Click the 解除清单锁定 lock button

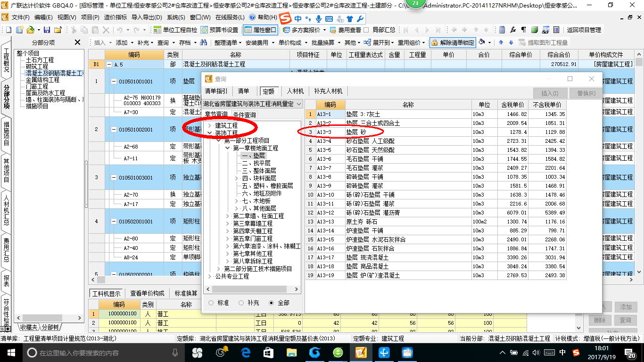[x=452, y=42]
